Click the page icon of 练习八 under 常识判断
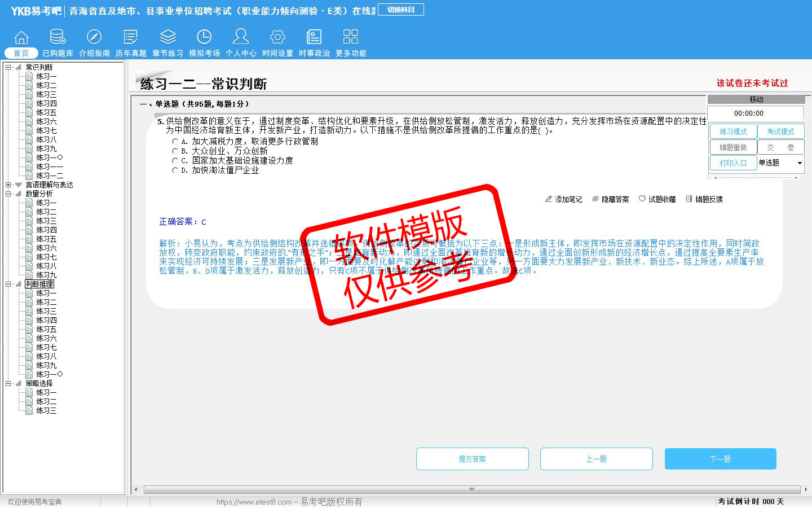This screenshot has width=812, height=508. coord(29,139)
